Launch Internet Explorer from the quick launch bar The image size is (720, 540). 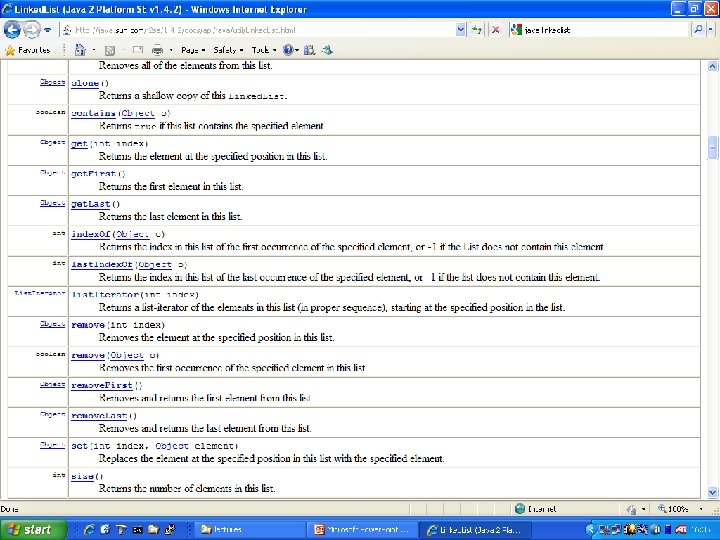pos(89,529)
